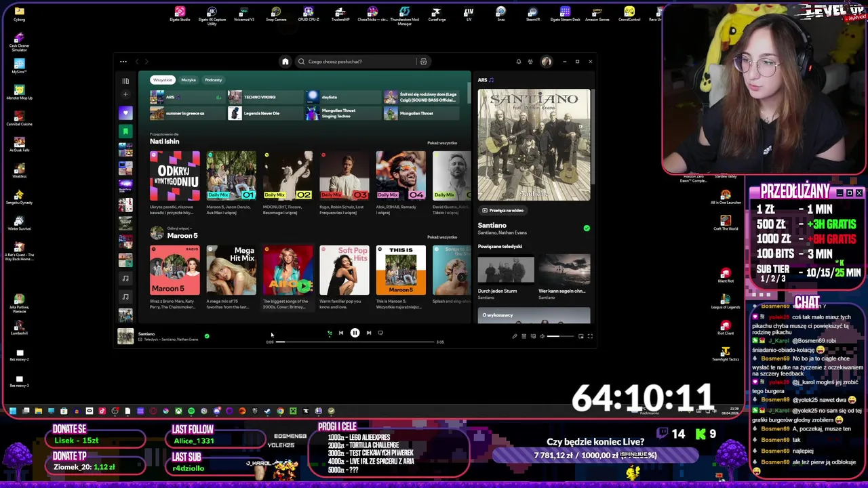
Task: Show more Maroon 5 cards with carousel arrow
Action: pyautogui.click(x=462, y=277)
